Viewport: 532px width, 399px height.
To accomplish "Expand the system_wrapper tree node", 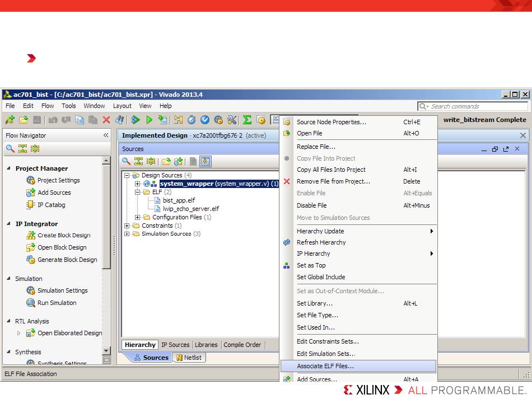I will pos(137,184).
